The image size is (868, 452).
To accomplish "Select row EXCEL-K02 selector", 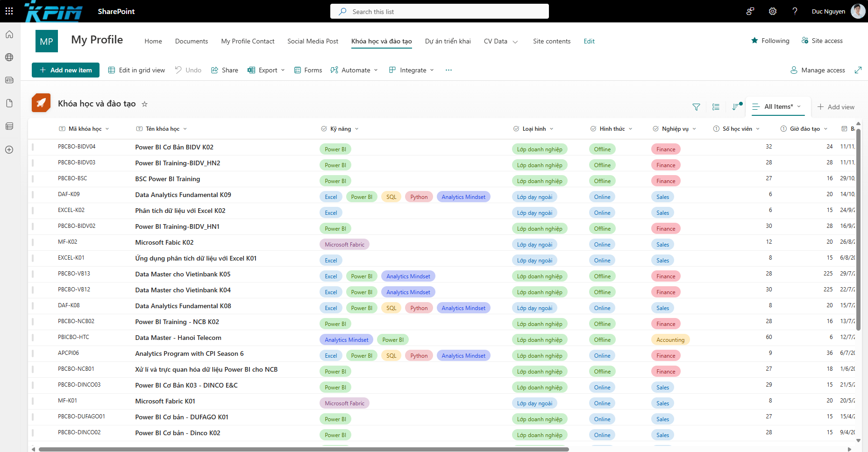I will click(x=33, y=211).
